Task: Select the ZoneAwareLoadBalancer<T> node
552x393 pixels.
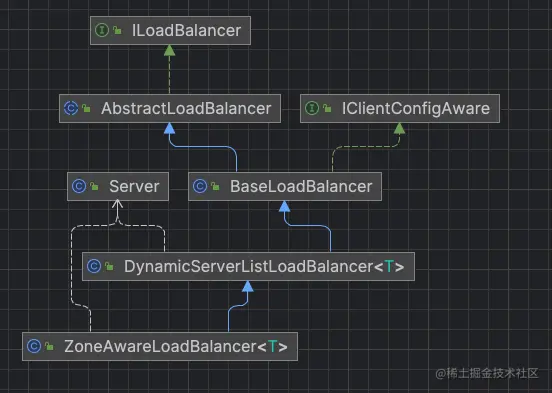Action: point(160,347)
